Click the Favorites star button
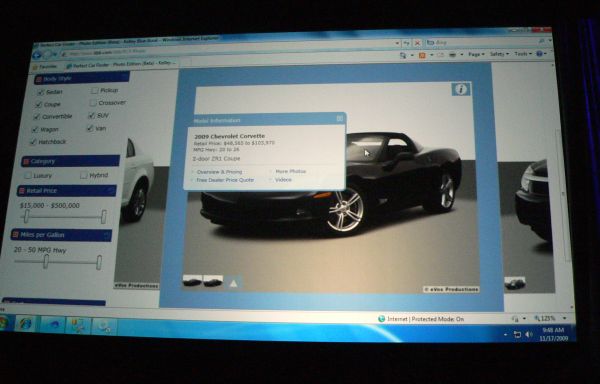The image size is (600, 384). click(x=44, y=67)
